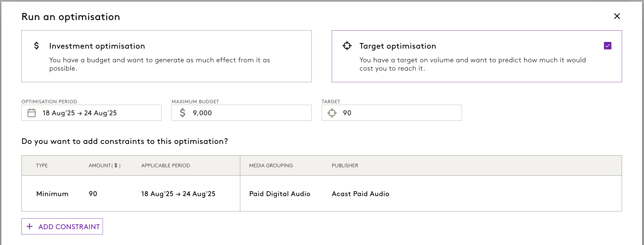644x245 pixels.
Task: Click the dollar icon in Maximum Budget
Action: tap(182, 113)
